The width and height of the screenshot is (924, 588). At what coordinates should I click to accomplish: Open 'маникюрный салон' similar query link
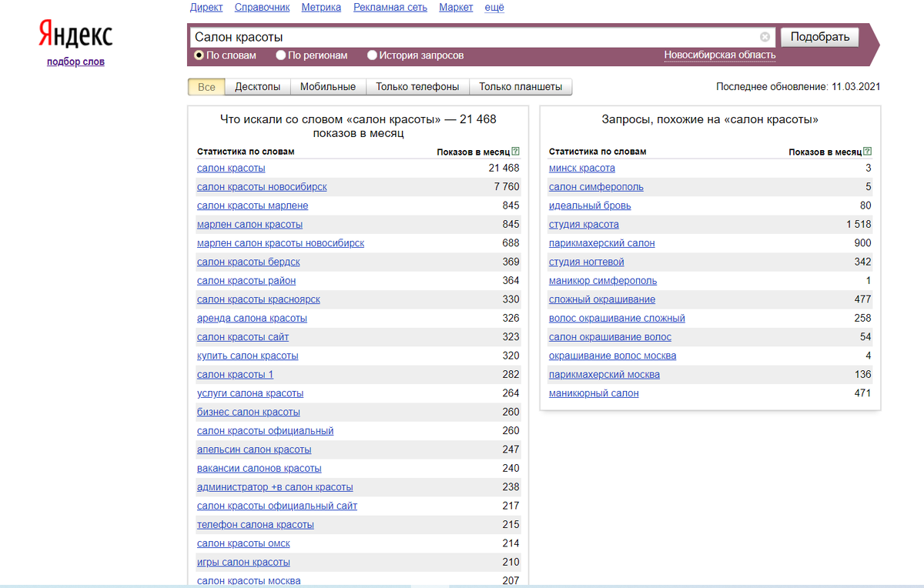594,393
